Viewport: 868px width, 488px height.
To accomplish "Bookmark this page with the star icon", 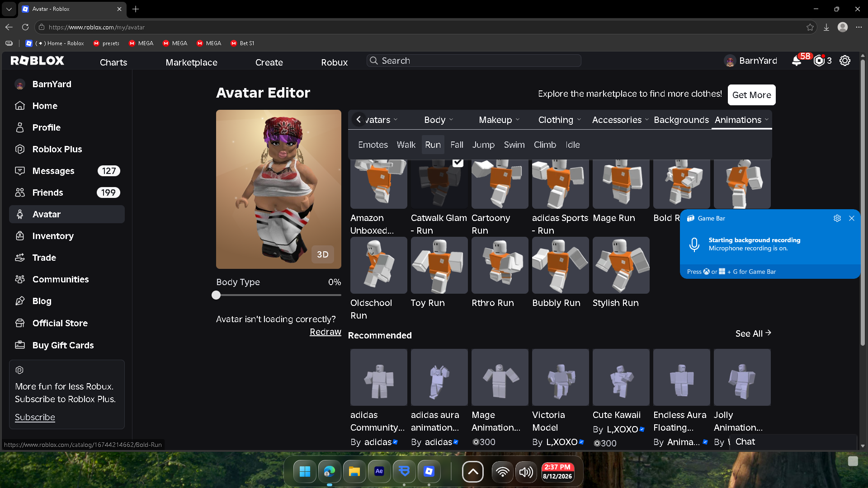I will [810, 27].
